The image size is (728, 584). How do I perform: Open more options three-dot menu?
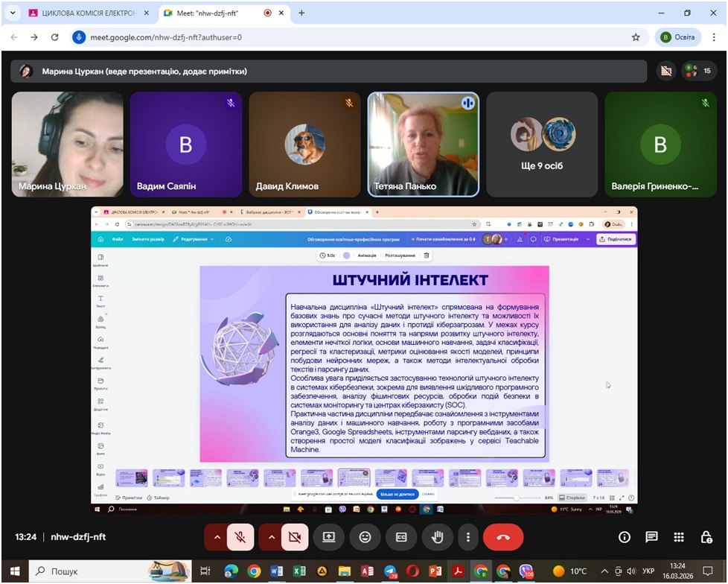[467, 536]
